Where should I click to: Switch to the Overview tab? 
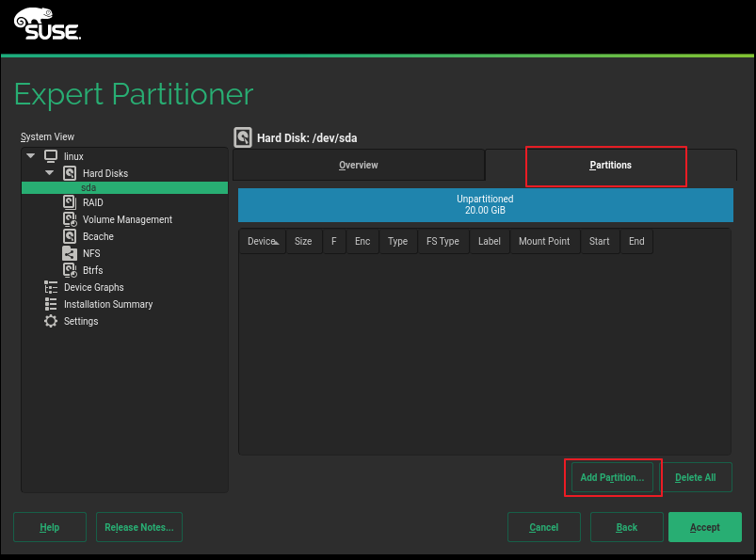pyautogui.click(x=359, y=165)
